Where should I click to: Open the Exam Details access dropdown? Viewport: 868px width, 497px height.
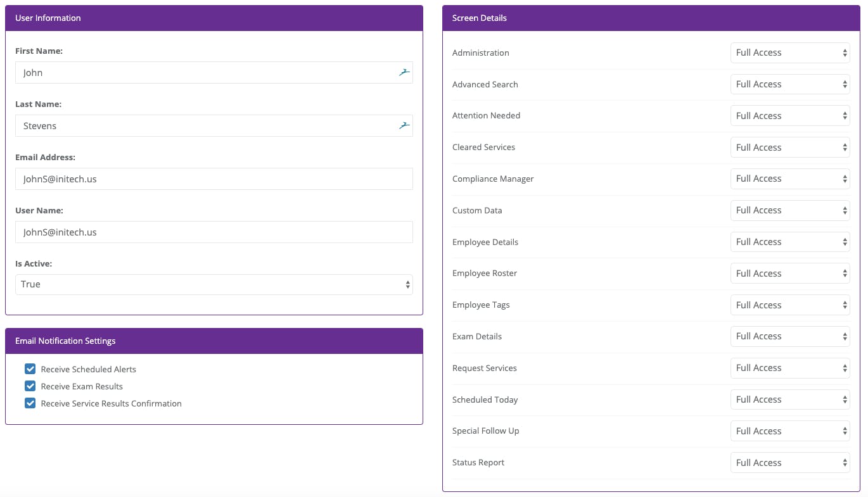[x=789, y=337]
